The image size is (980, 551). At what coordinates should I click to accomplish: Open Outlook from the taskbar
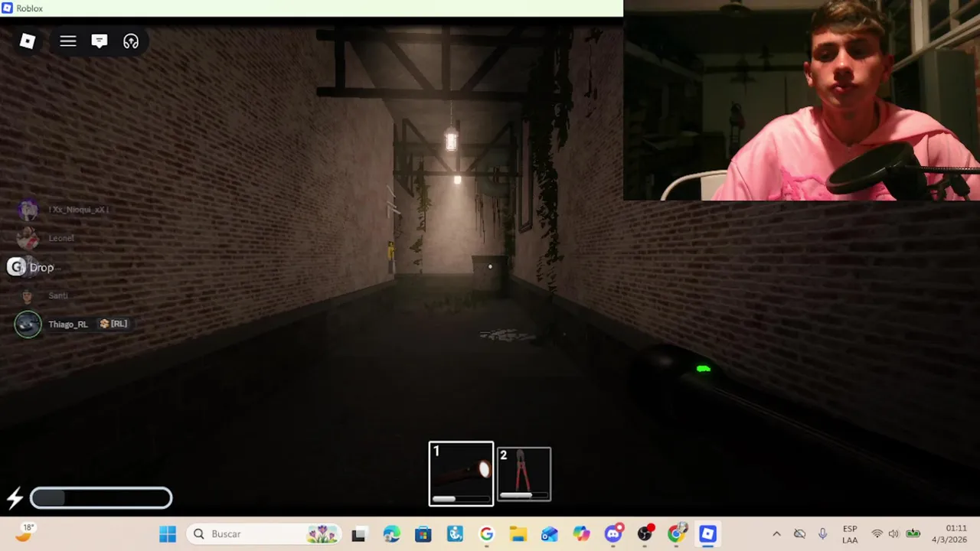click(x=550, y=534)
